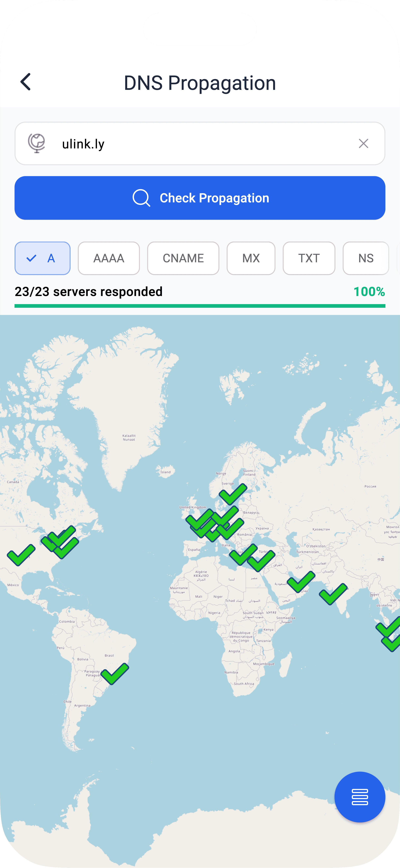Viewport: 400px width, 868px height.
Task: Click the Argentina map label
Action: coord(82,705)
